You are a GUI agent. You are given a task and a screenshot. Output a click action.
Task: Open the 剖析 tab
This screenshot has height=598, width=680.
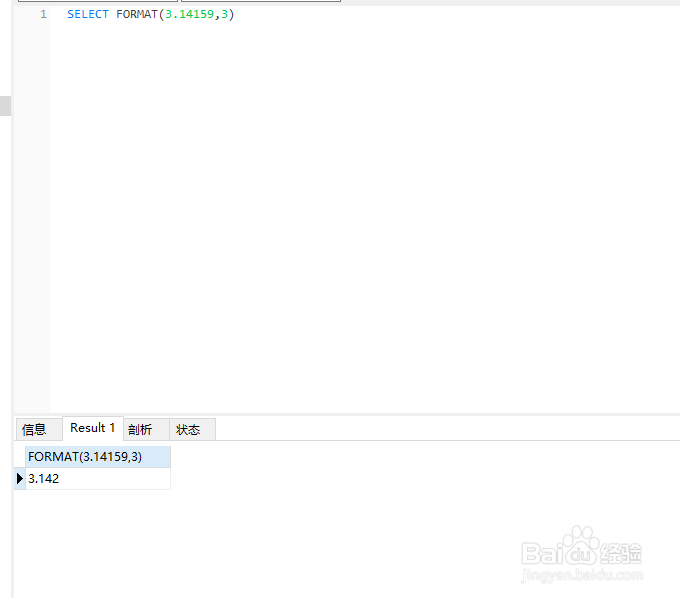146,429
